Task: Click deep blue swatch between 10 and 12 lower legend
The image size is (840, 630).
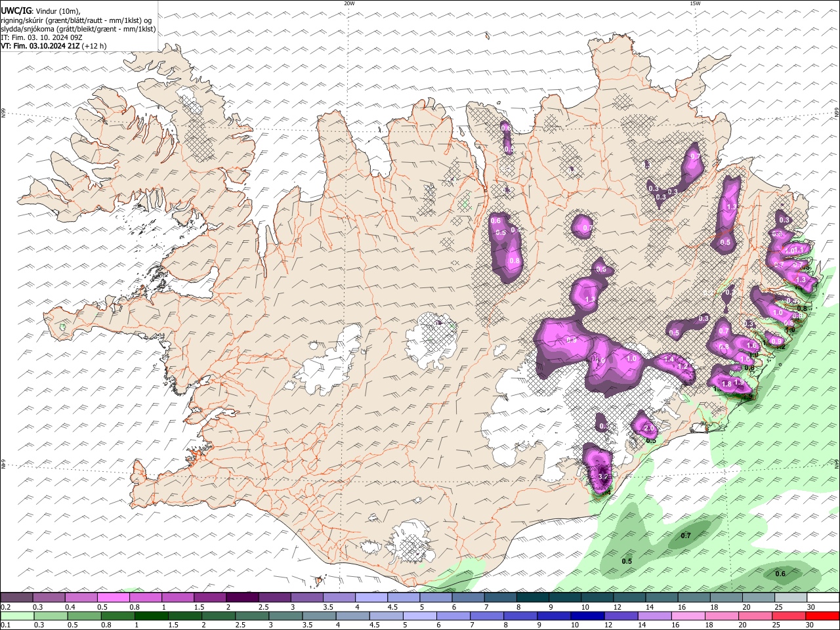Action: [x=587, y=616]
